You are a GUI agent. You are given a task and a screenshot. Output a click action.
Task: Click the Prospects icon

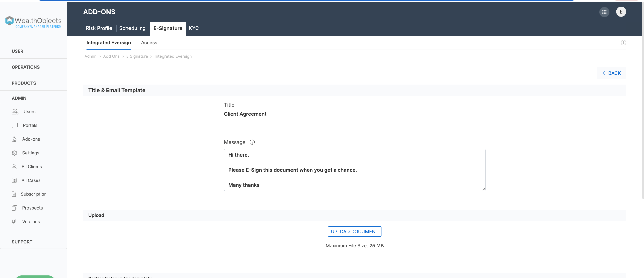(x=14, y=208)
